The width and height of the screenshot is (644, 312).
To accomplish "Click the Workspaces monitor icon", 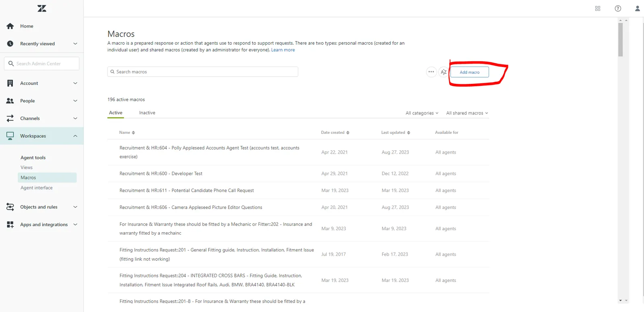I will pyautogui.click(x=10, y=136).
